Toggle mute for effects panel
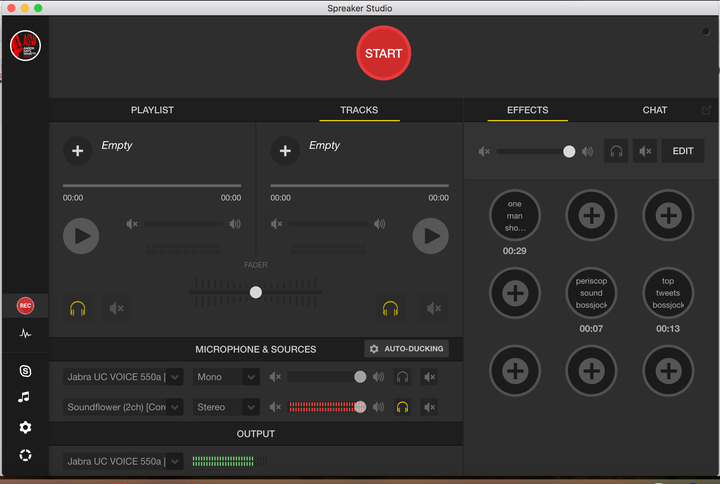 (x=645, y=151)
